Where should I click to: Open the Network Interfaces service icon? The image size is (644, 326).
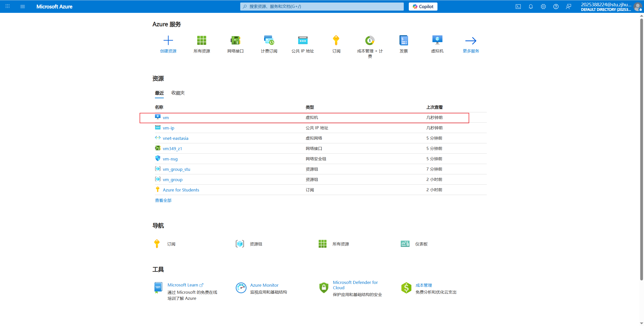coord(235,40)
